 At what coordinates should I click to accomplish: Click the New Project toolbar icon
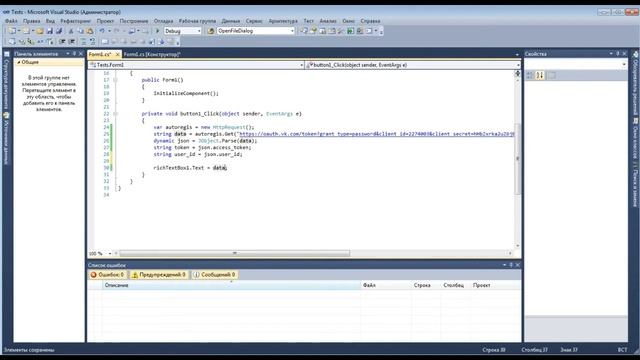pyautogui.click(x=12, y=31)
